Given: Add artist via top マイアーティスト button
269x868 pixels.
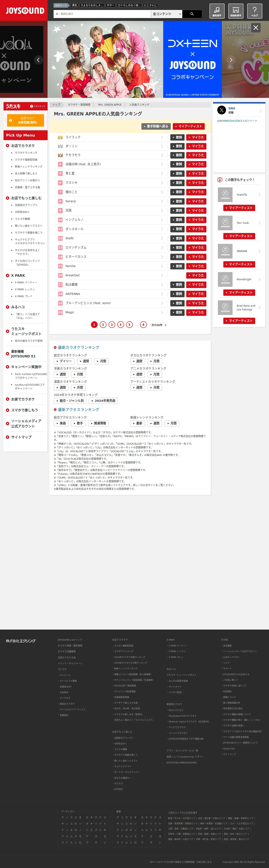Looking at the screenshot, I should (x=189, y=126).
